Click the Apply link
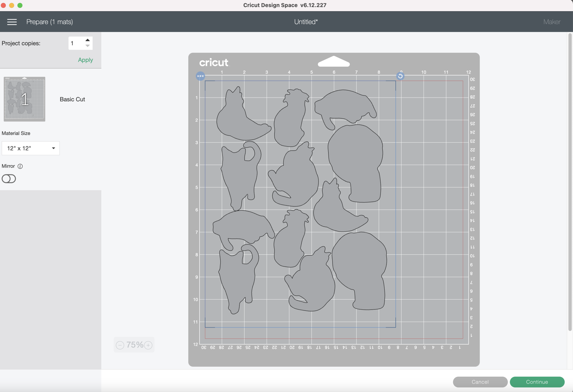Viewport: 573px width, 392px height. click(x=85, y=60)
